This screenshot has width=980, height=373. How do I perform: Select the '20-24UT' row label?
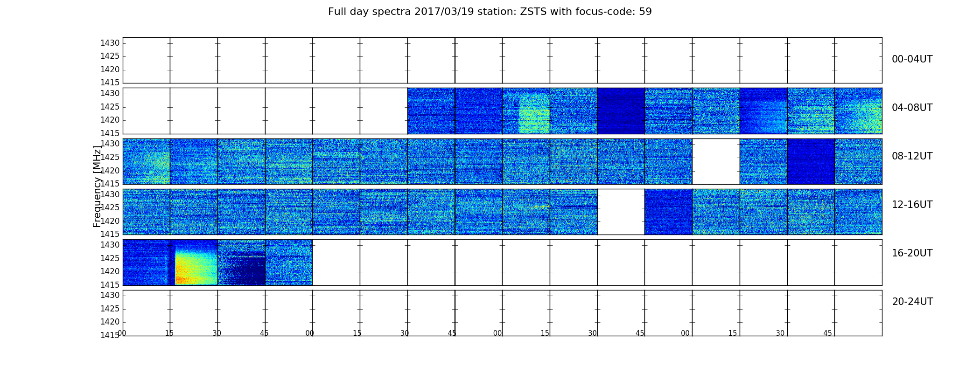click(912, 302)
